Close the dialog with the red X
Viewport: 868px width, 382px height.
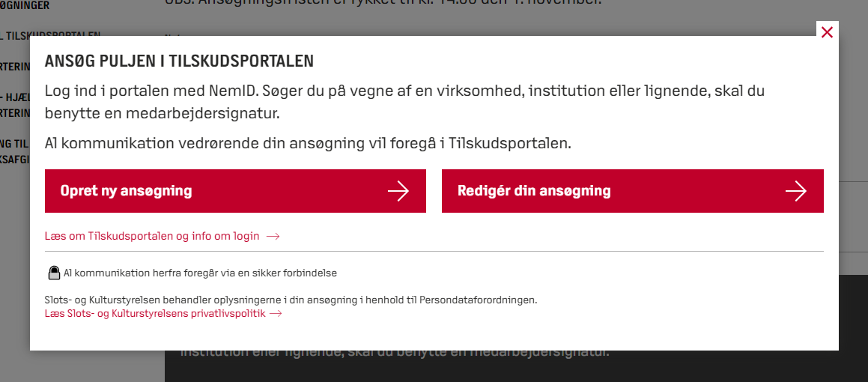pyautogui.click(x=827, y=32)
